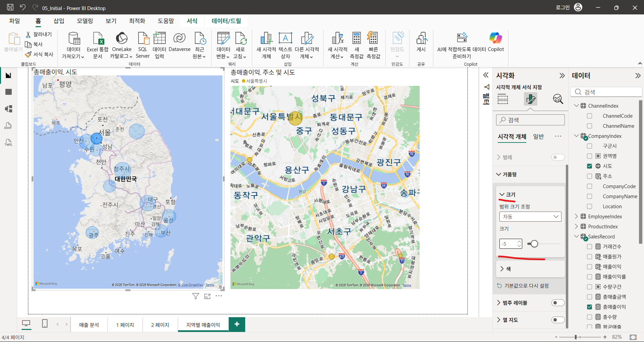Uncheck the 총매출이익 field checkbox

tap(589, 307)
